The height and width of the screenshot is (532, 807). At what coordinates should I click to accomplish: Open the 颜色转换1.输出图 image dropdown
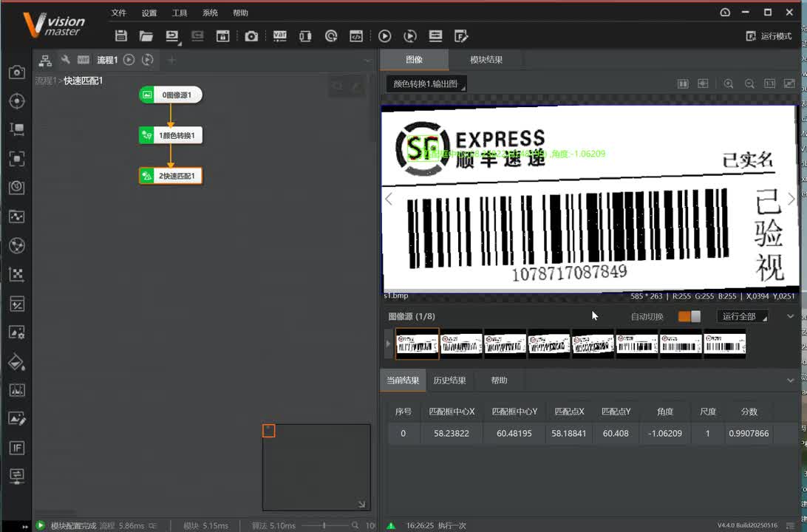click(x=426, y=84)
